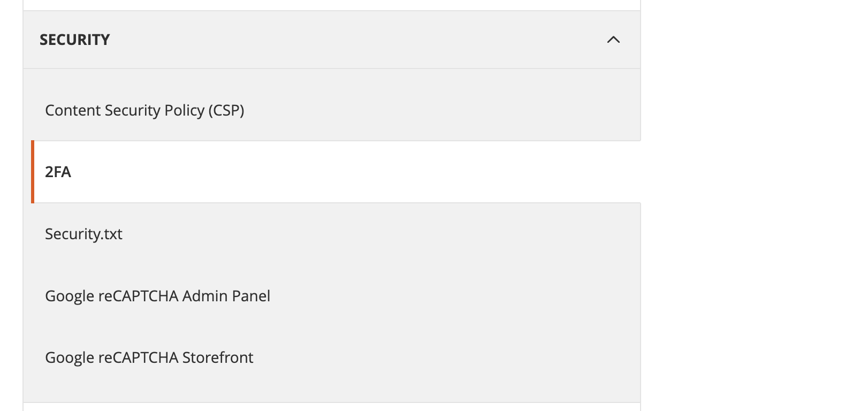
Task: Open the Security.txt settings page
Action: click(83, 234)
